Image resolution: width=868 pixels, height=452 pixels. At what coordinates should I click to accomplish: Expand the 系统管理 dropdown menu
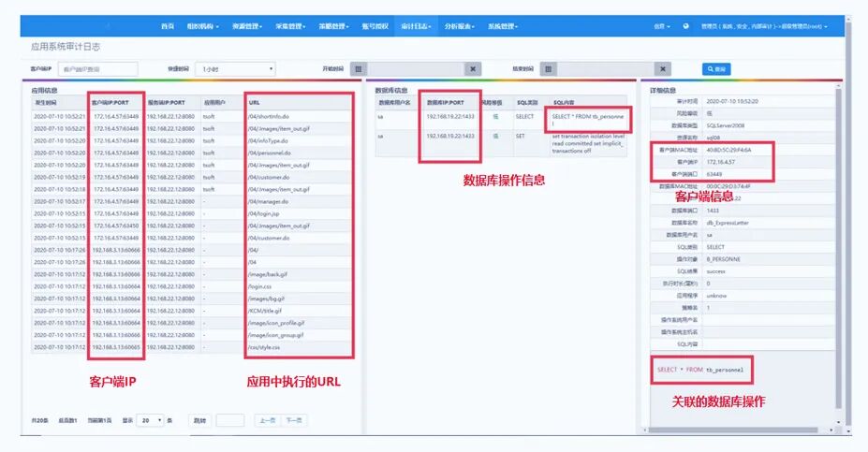tap(503, 26)
